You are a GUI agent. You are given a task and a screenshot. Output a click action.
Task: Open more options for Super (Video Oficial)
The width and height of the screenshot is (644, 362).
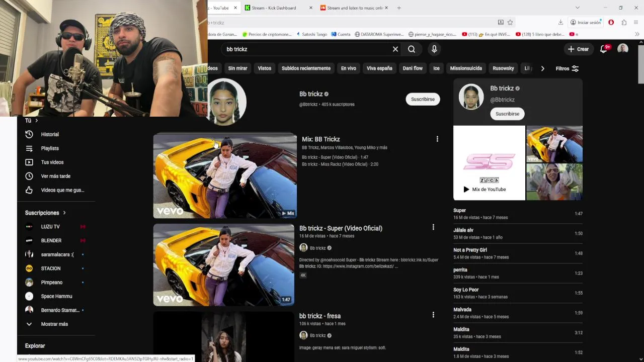[433, 227]
